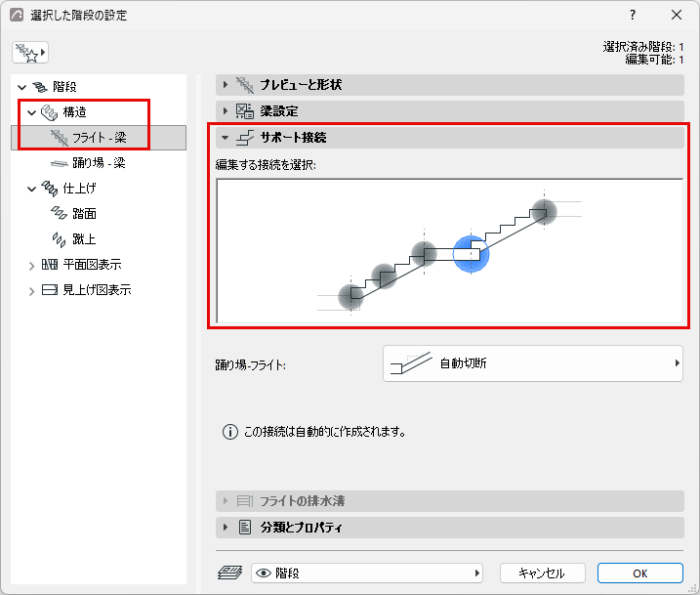The image size is (700, 595).
Task: Click the 見上げ図表示 ceiling plan icon
Action: tap(50, 290)
